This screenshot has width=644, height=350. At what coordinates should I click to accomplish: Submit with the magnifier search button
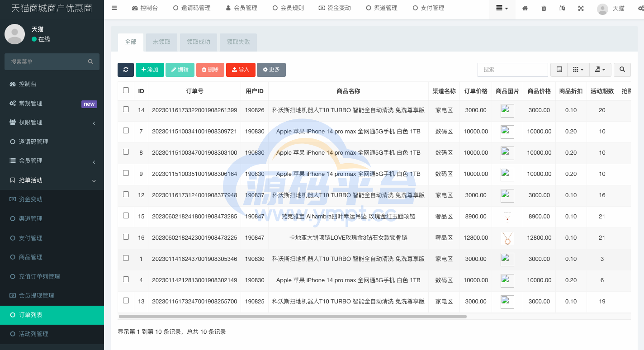click(x=622, y=70)
